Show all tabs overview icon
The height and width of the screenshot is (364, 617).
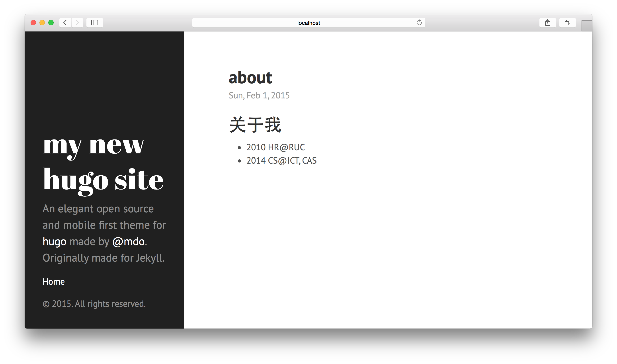(567, 23)
